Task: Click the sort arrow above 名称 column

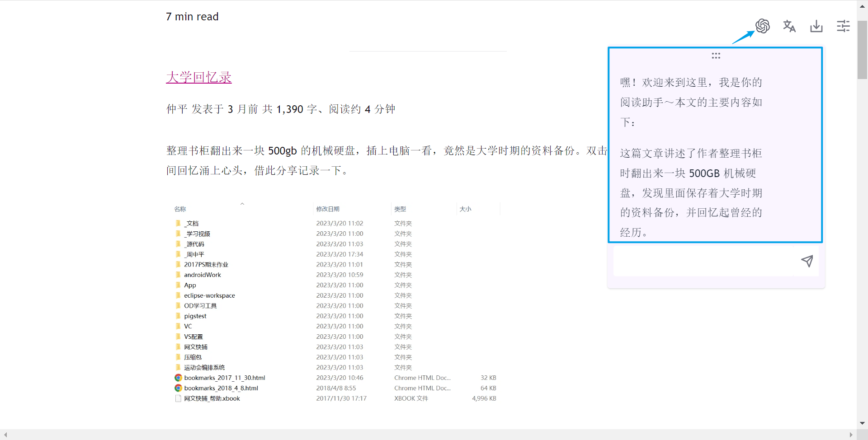Action: point(242,203)
